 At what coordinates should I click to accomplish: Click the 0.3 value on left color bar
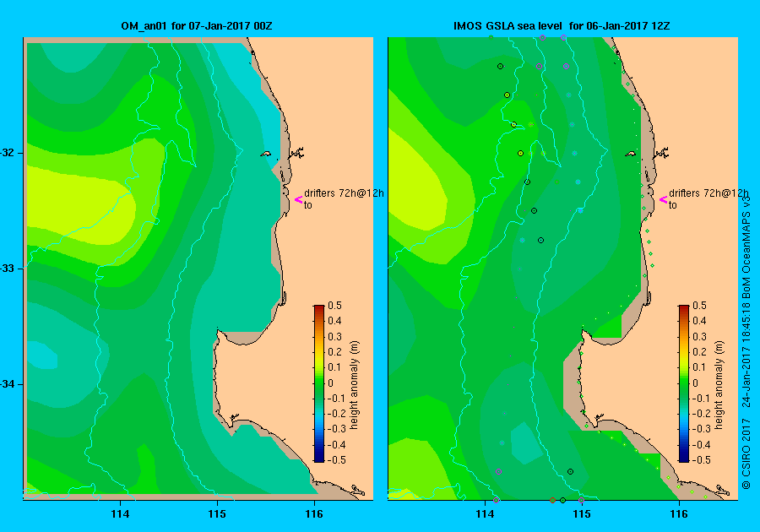(x=334, y=337)
